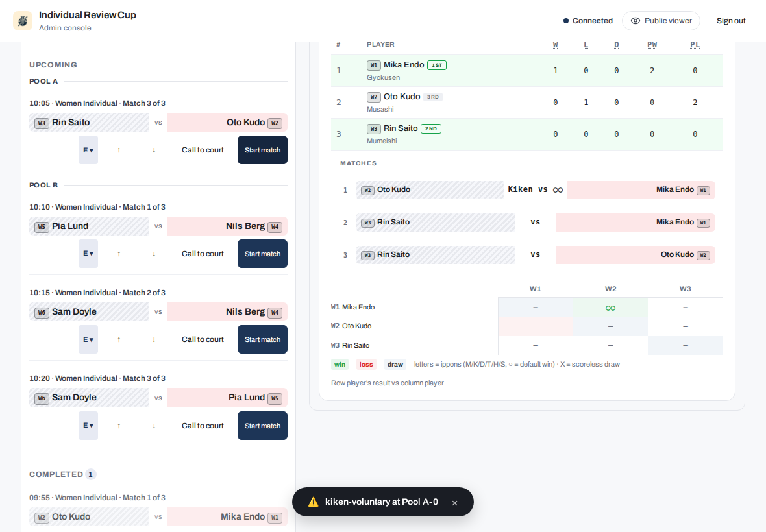
Task: Call Pia Lund vs Nils Berg to court
Action: (203, 253)
